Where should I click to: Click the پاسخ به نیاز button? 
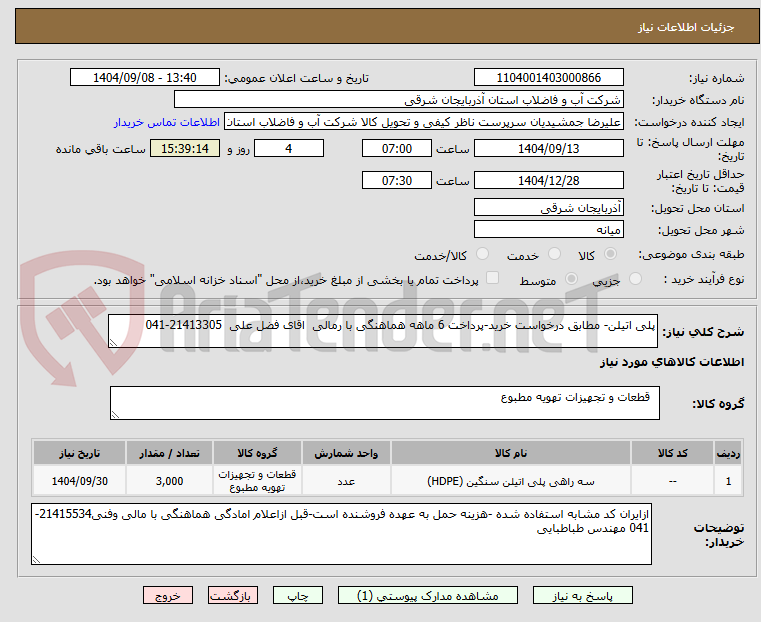pos(582,595)
